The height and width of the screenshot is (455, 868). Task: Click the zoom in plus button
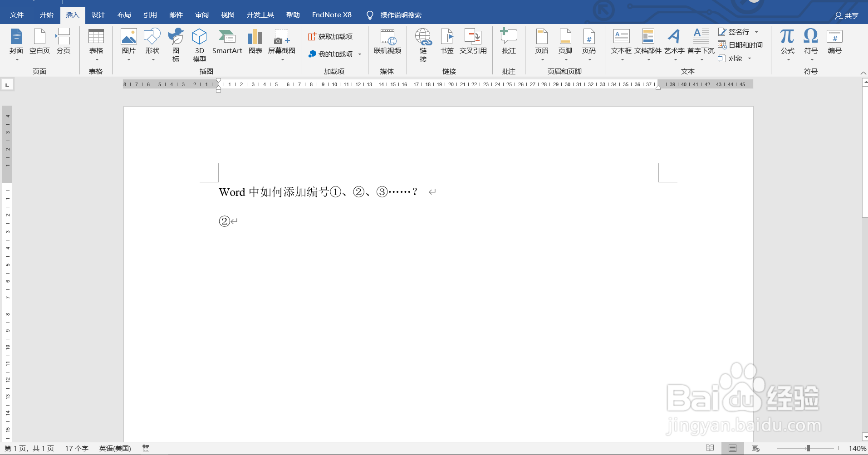coord(839,448)
